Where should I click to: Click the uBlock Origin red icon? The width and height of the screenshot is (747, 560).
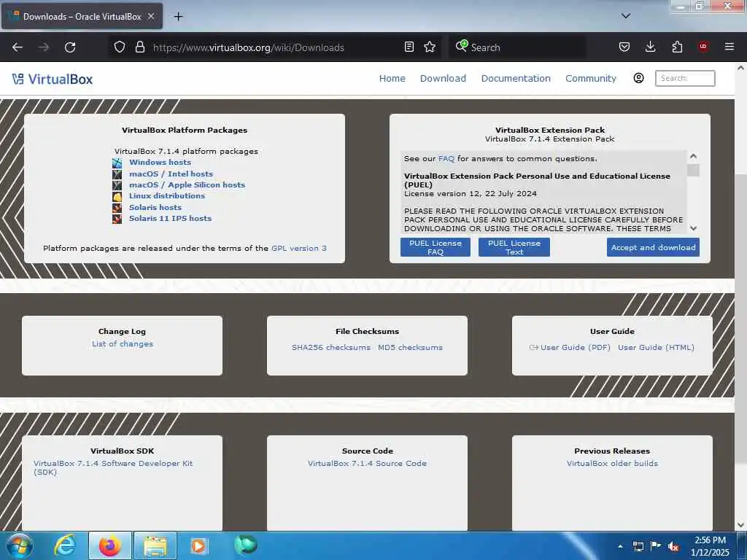[x=703, y=47]
